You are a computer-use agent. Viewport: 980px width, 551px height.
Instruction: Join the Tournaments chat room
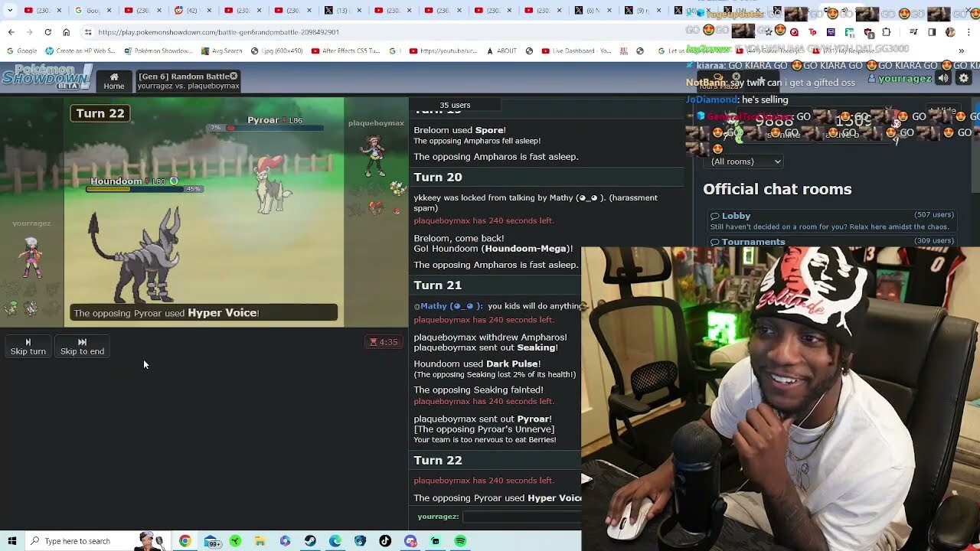pyautogui.click(x=831, y=242)
